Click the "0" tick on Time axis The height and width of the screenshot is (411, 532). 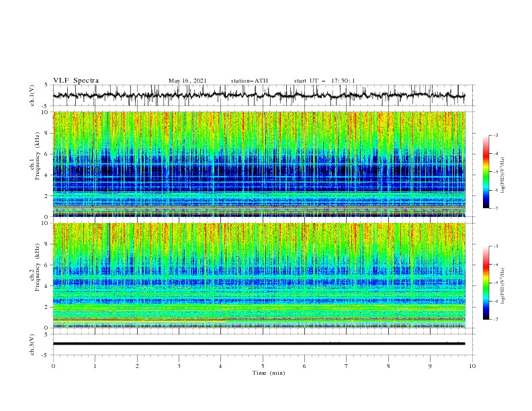(53, 366)
